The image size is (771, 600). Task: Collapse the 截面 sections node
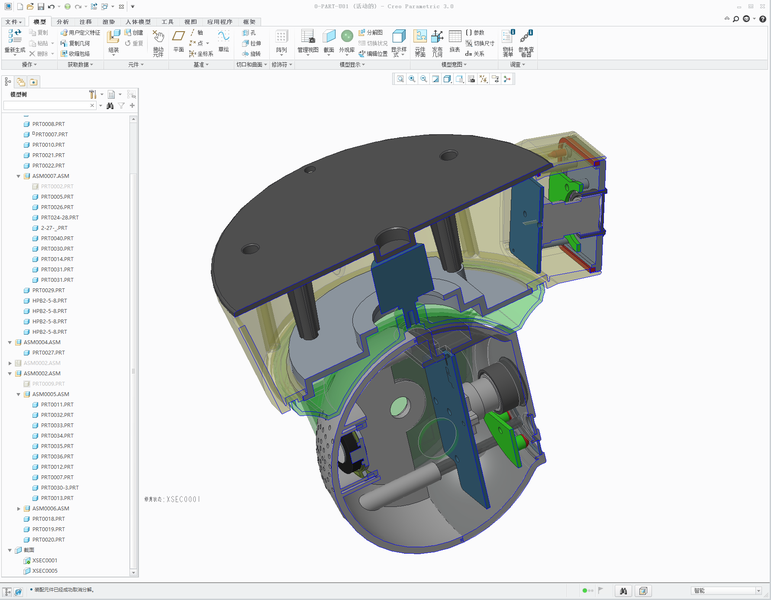pos(10,550)
